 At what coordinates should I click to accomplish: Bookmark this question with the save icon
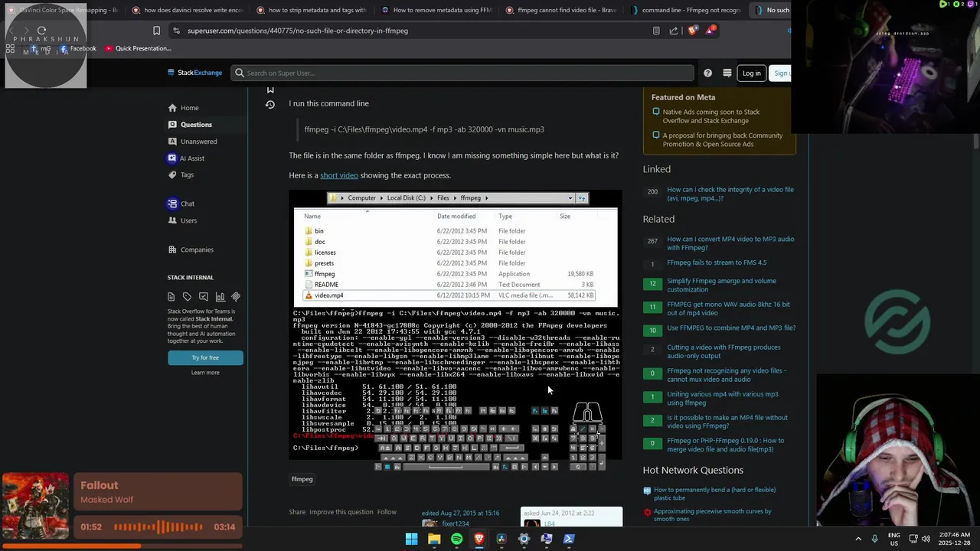pyautogui.click(x=270, y=90)
